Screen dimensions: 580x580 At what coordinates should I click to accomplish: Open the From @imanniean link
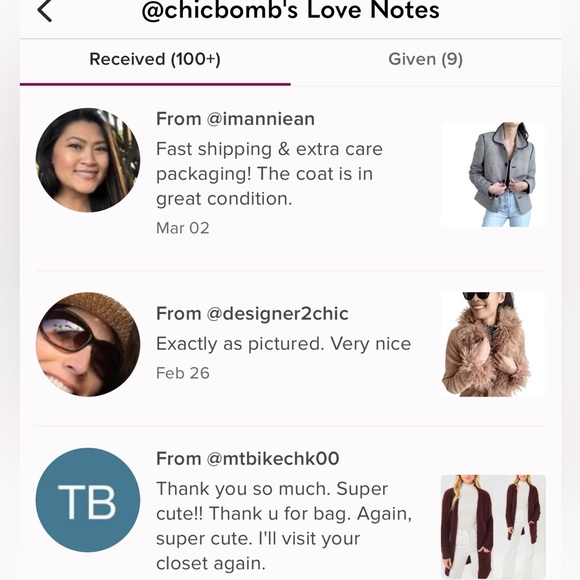pos(236,119)
